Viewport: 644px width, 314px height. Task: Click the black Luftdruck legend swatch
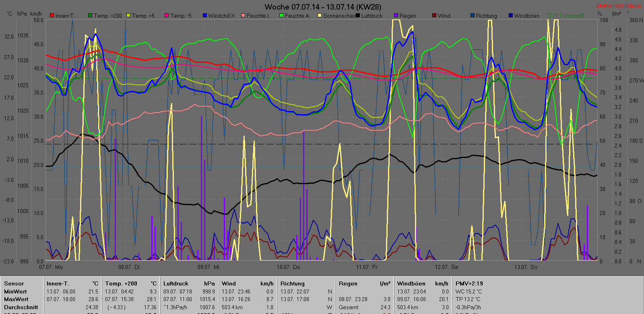pyautogui.click(x=358, y=16)
